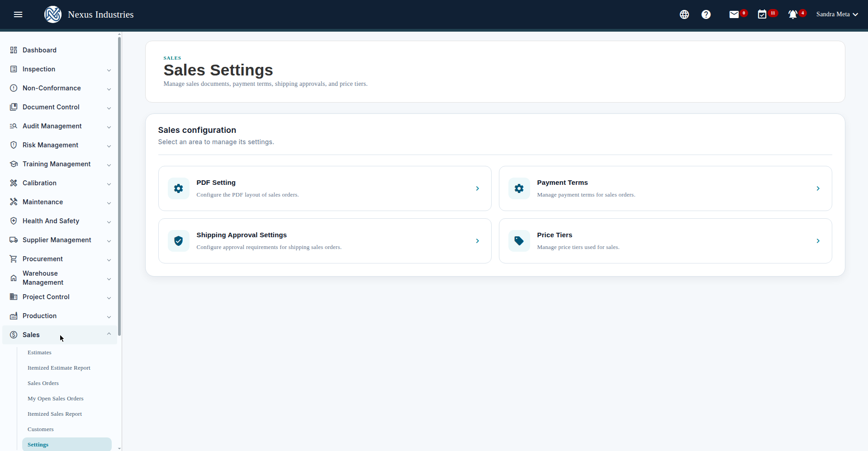Click the Health And Safety icon
The image size is (868, 451).
pyautogui.click(x=14, y=221)
